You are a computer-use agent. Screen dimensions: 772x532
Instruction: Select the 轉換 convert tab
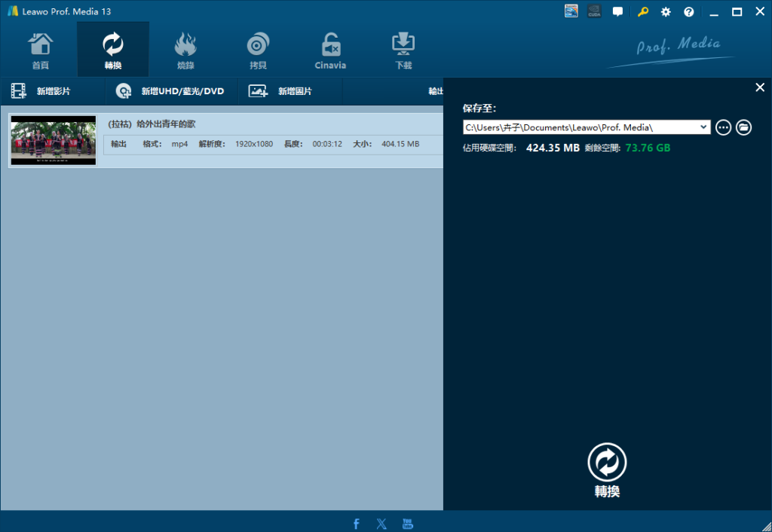coord(113,50)
